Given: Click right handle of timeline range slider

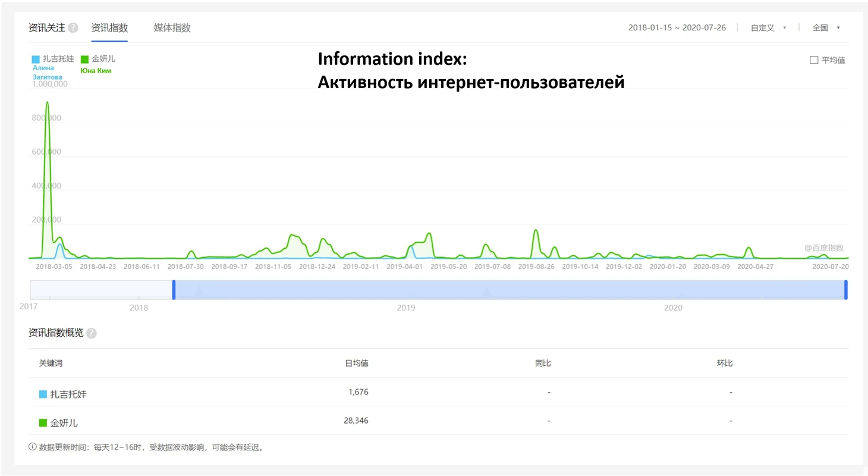Looking at the screenshot, I should click(x=845, y=290).
